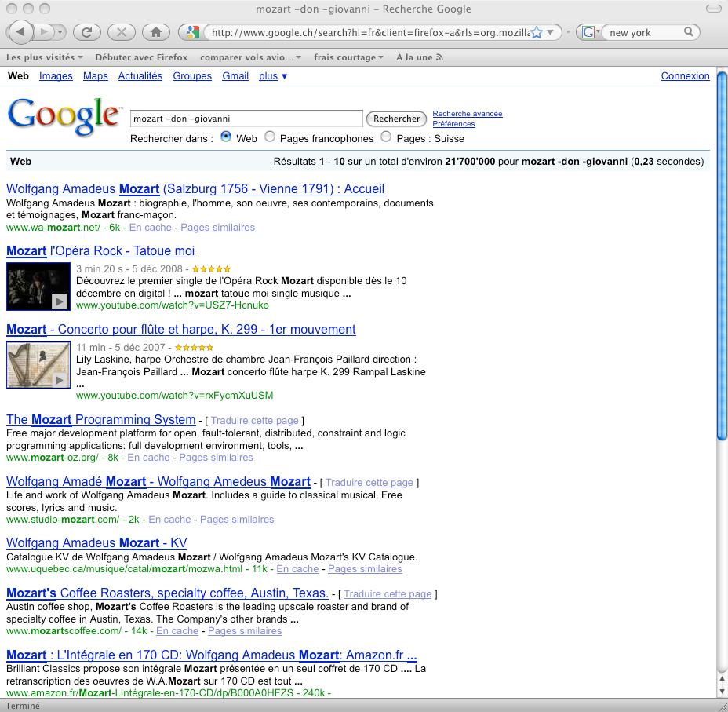This screenshot has height=712, width=728.
Task: Expand the comparer vols avio... bookmark folder
Action: click(251, 57)
